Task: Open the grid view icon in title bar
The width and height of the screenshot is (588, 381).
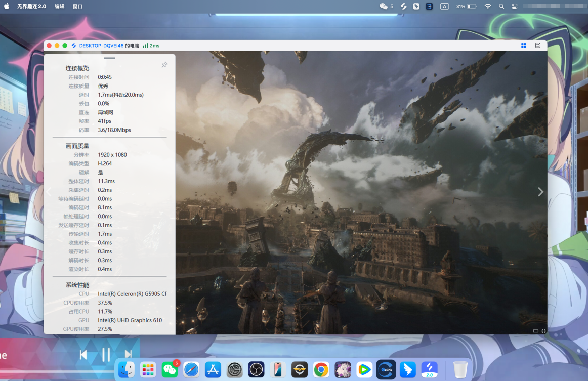Action: tap(524, 46)
